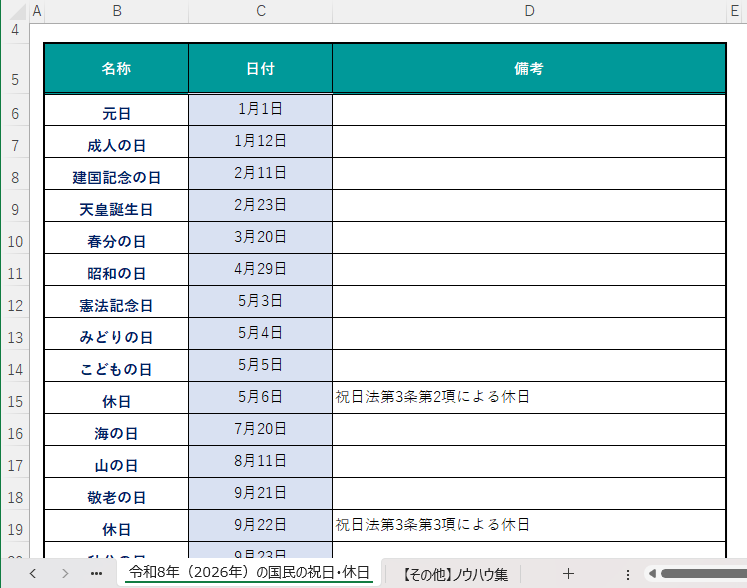This screenshot has height=588, width=747.
Task: Switch to 【その他】ノウハウ集 sheet tab
Action: click(x=455, y=574)
